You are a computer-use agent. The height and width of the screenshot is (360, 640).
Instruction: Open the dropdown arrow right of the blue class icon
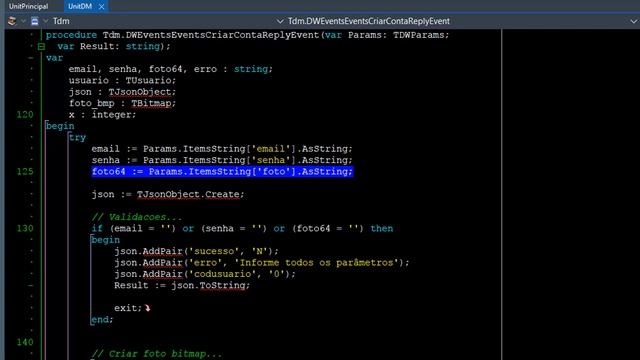45,21
